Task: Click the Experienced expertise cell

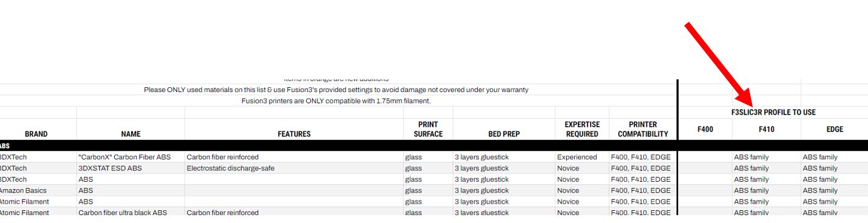Action: pos(577,158)
